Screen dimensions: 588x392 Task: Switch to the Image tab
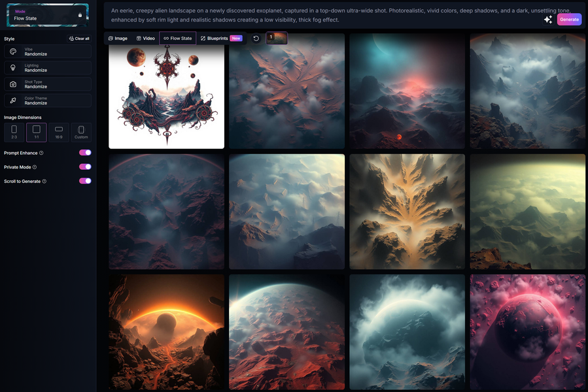point(118,39)
